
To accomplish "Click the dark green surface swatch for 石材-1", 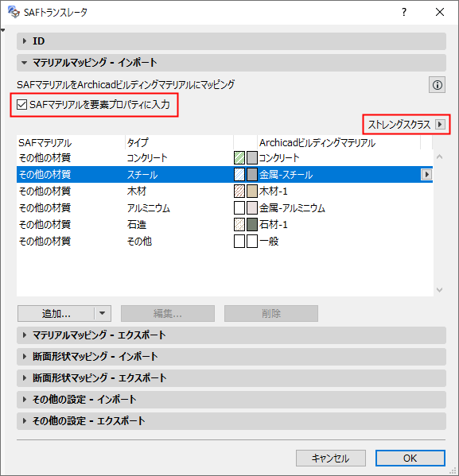I will (x=252, y=225).
